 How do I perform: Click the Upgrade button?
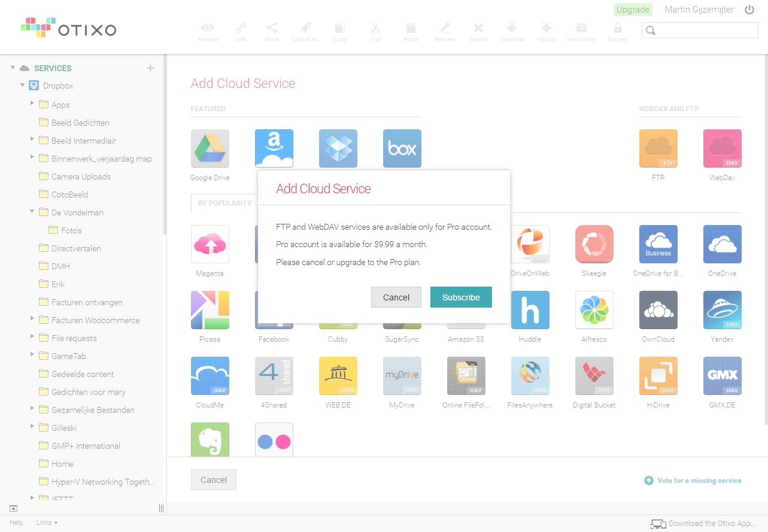click(633, 10)
